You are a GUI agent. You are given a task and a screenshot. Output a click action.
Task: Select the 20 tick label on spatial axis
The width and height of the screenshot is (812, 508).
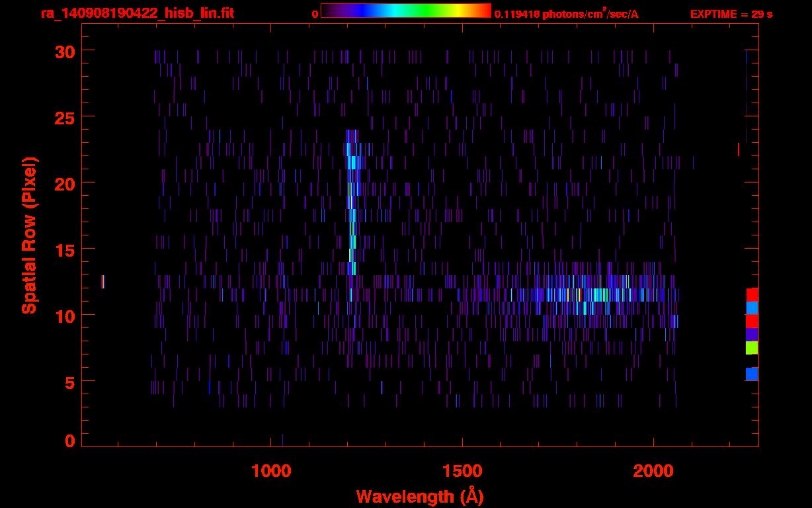(65, 183)
